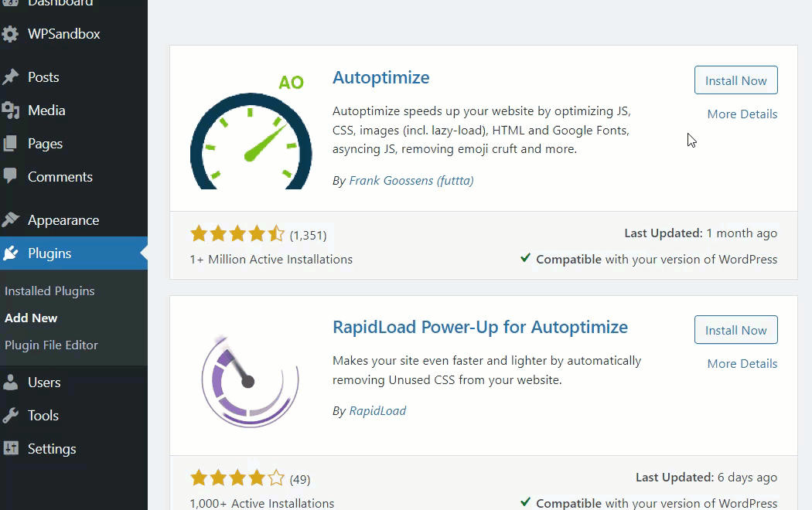
Task: Install the Autoptimize plugin now
Action: pos(736,80)
